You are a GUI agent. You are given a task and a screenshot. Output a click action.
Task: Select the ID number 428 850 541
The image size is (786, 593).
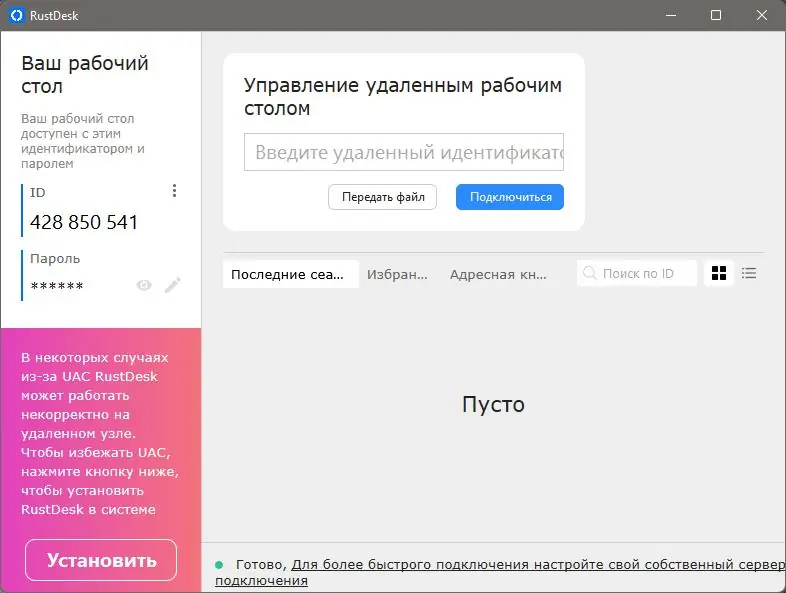click(x=84, y=222)
